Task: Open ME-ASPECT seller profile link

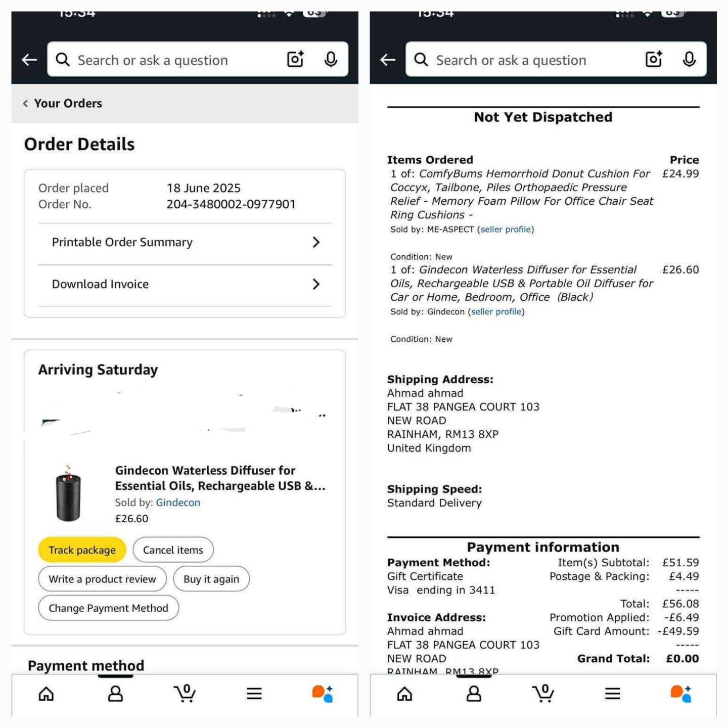Action: [x=506, y=230]
